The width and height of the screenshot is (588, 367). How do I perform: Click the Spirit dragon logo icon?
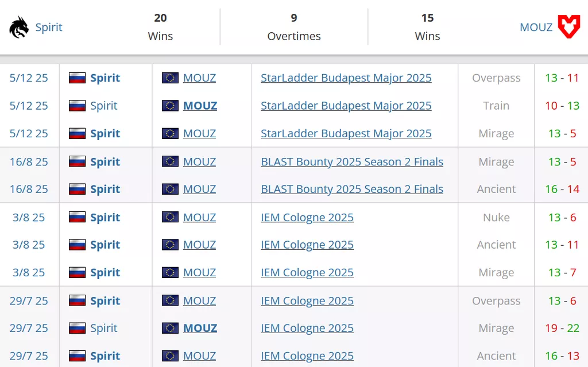pyautogui.click(x=19, y=27)
